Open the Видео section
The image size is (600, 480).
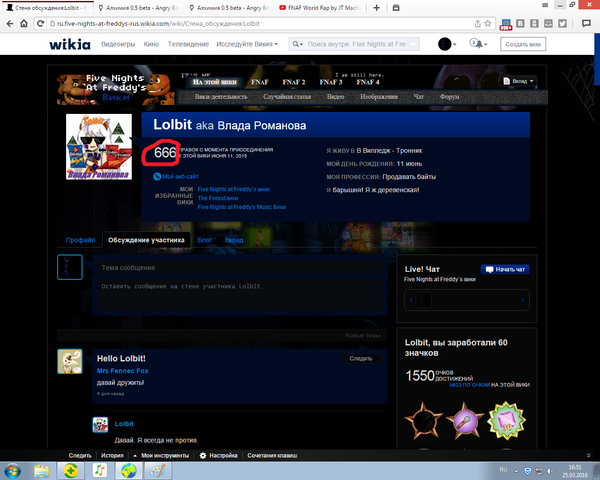pyautogui.click(x=335, y=96)
